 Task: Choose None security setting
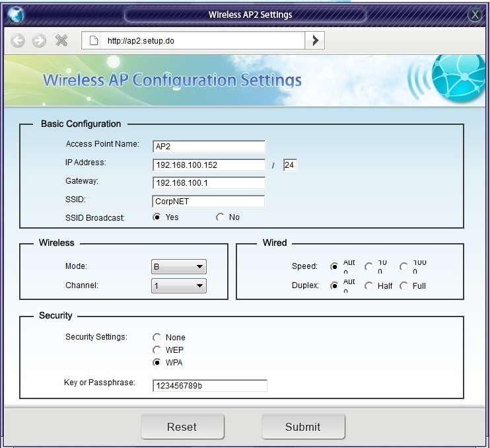point(157,338)
